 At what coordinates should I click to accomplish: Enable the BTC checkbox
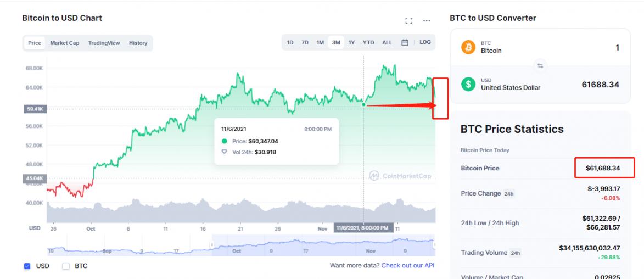(66, 266)
